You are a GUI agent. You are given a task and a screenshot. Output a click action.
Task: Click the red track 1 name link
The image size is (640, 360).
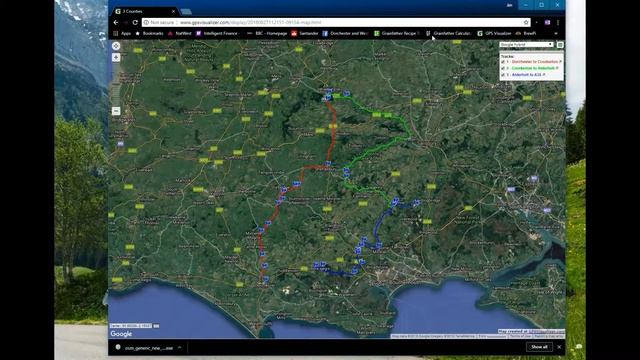pyautogui.click(x=535, y=62)
